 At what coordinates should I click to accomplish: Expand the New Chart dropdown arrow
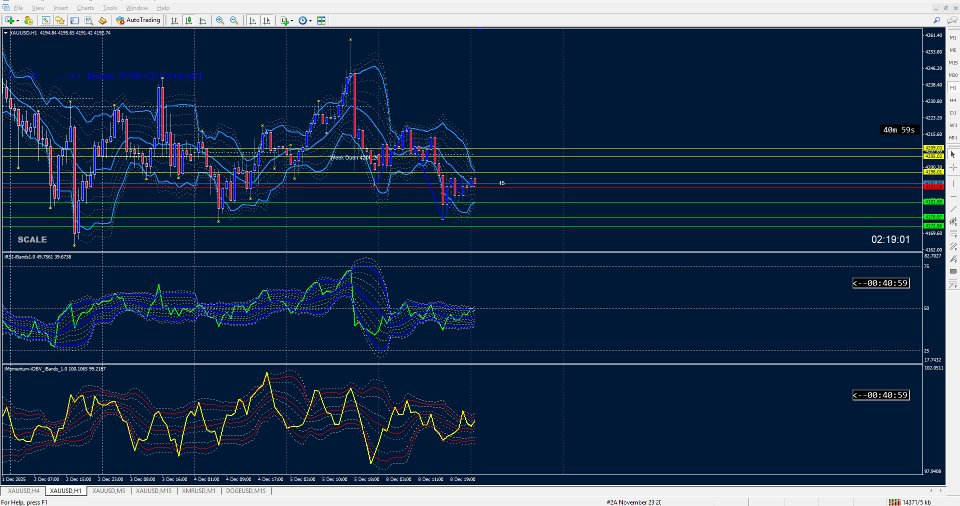pyautogui.click(x=18, y=20)
